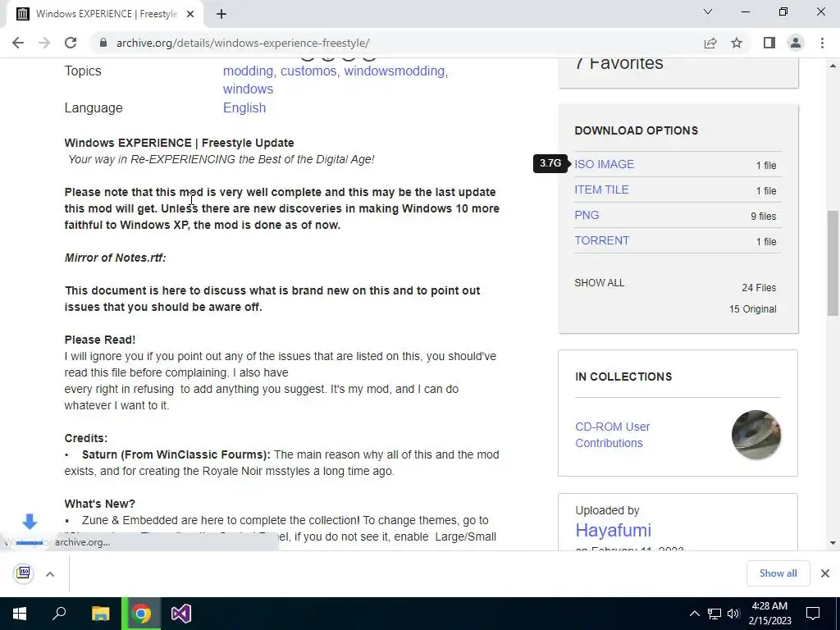The width and height of the screenshot is (840, 630).
Task: Open the customos topic link
Action: tap(308, 71)
